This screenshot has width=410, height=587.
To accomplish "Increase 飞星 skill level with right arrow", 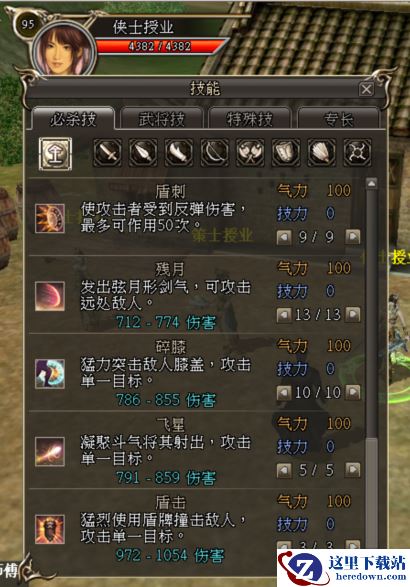I will (353, 470).
